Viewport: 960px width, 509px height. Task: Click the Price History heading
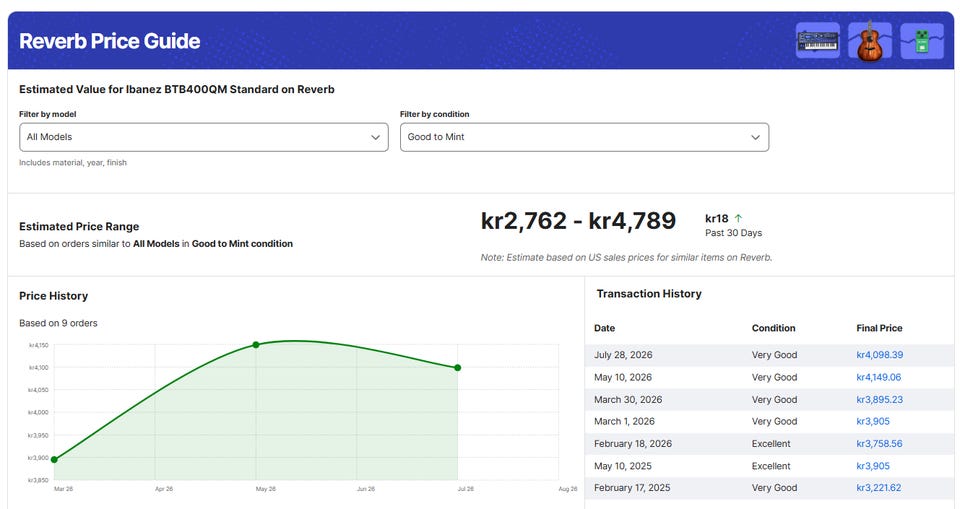coord(53,296)
